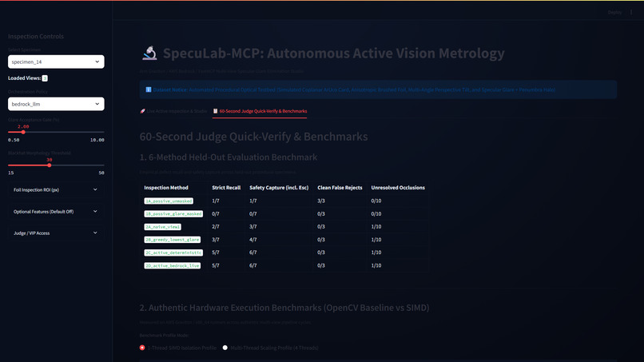Click the SpecuLab-MCP page title

coord(333,53)
